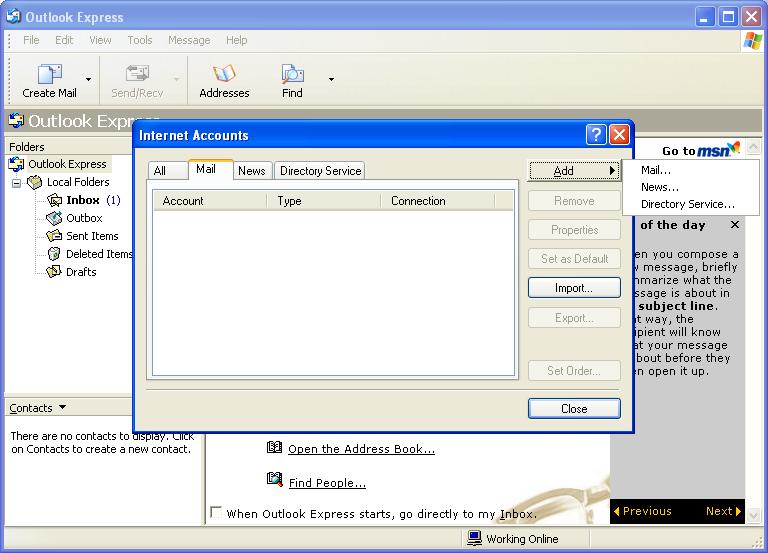768x553 pixels.
Task: Open the Edit menu
Action: point(64,40)
